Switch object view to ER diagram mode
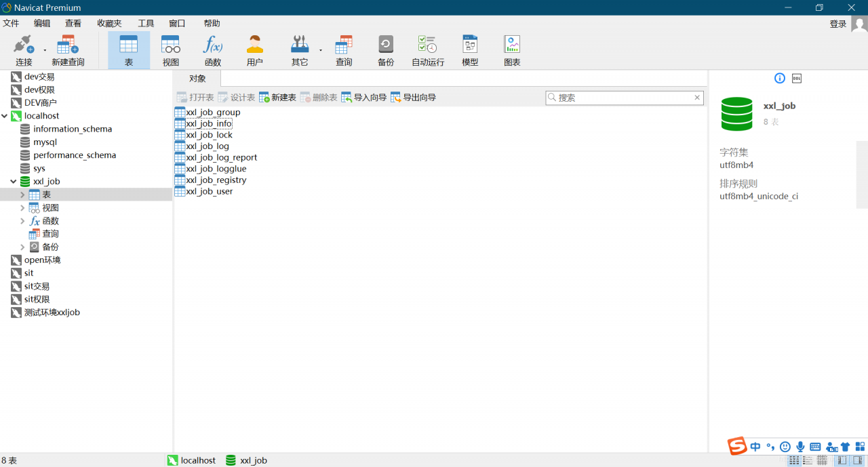Viewport: 868px width, 467px height. 822,460
